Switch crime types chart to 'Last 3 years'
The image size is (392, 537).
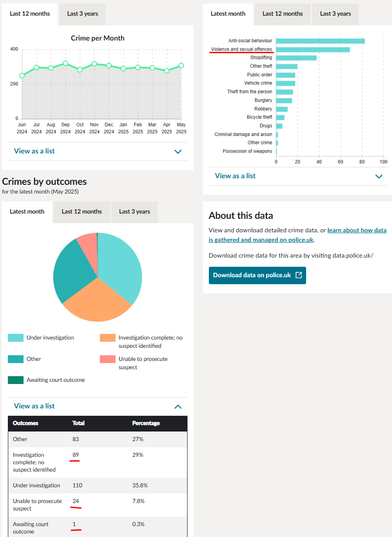point(335,14)
